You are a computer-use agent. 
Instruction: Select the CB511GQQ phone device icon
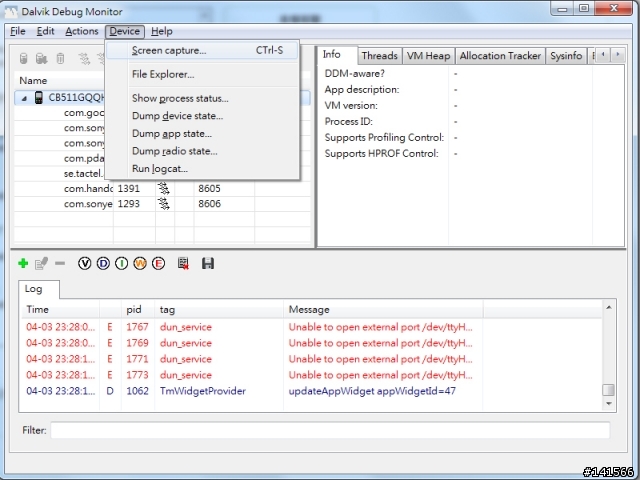(39, 98)
